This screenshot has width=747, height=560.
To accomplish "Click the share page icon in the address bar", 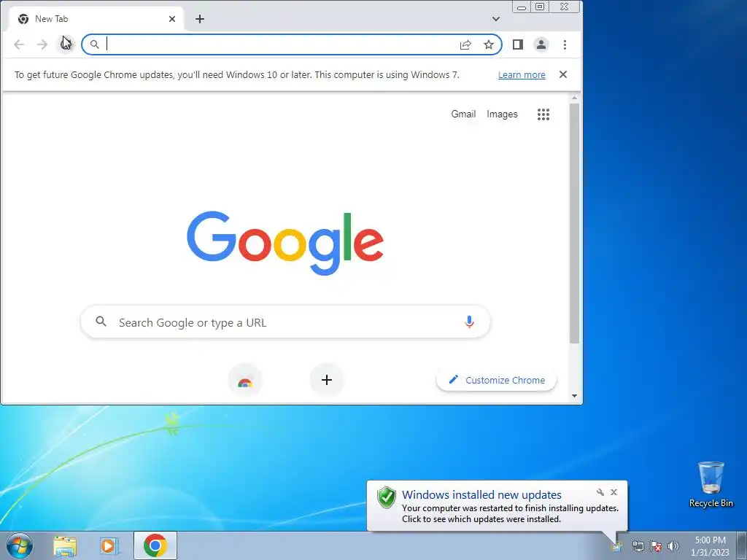I will 465,44.
